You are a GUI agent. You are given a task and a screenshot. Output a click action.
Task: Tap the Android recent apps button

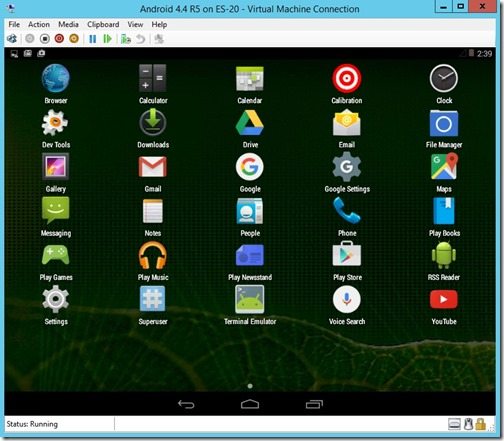tap(314, 404)
